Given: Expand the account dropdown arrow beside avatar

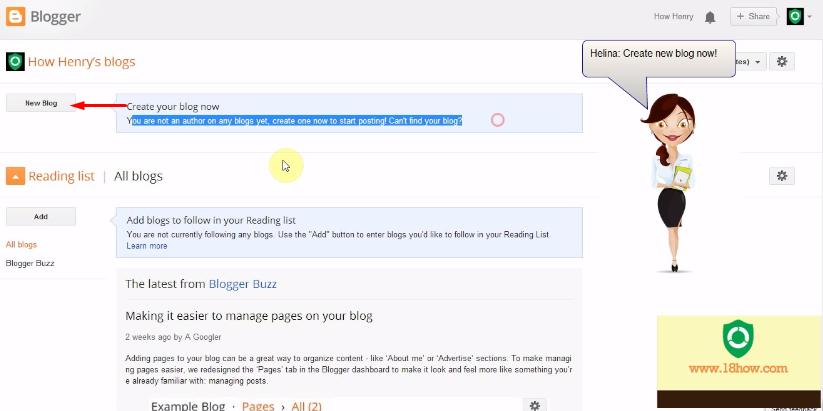Looking at the screenshot, I should click(810, 17).
